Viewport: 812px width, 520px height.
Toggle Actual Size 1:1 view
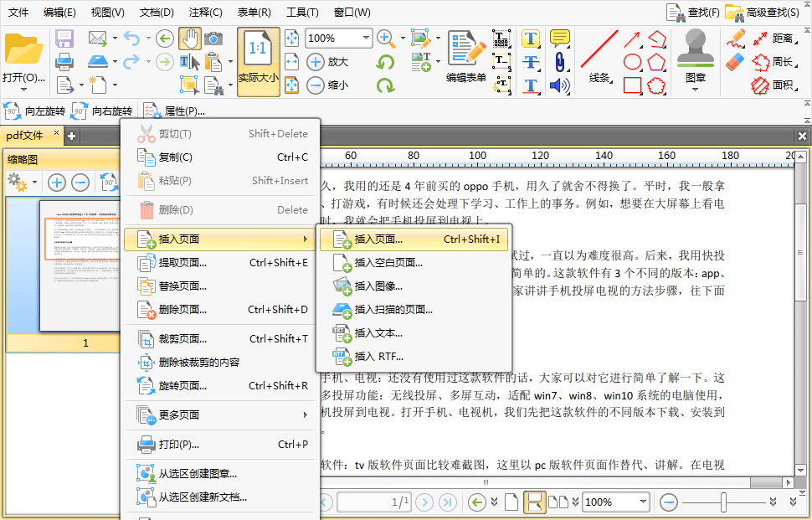tap(259, 62)
